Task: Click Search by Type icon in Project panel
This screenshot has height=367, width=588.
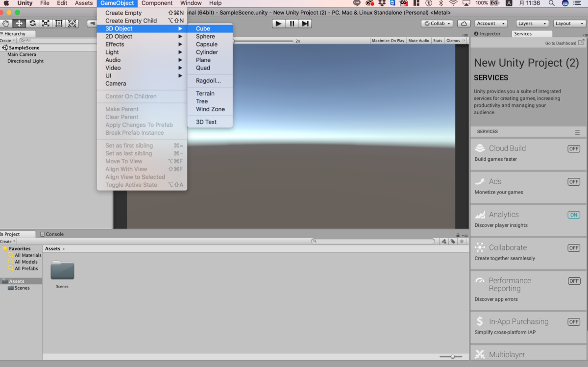Action: point(444,241)
